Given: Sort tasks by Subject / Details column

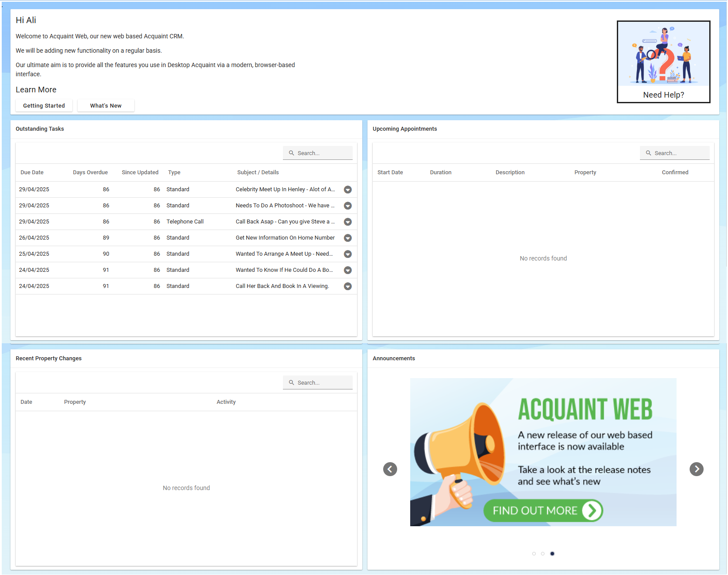Looking at the screenshot, I should point(258,172).
